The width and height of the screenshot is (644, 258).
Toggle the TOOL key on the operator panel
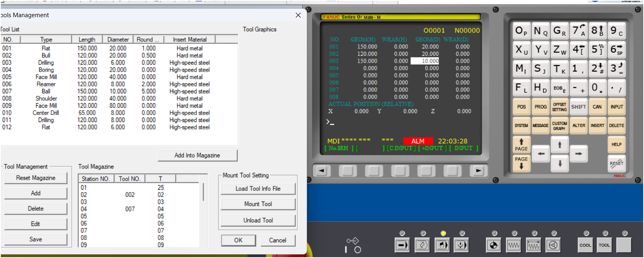click(604, 245)
